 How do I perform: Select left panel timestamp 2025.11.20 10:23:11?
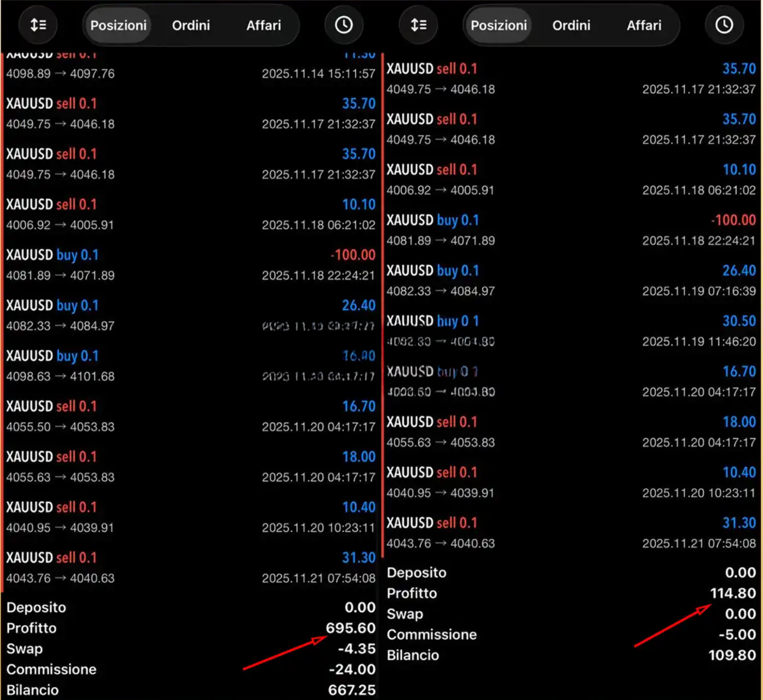click(318, 528)
